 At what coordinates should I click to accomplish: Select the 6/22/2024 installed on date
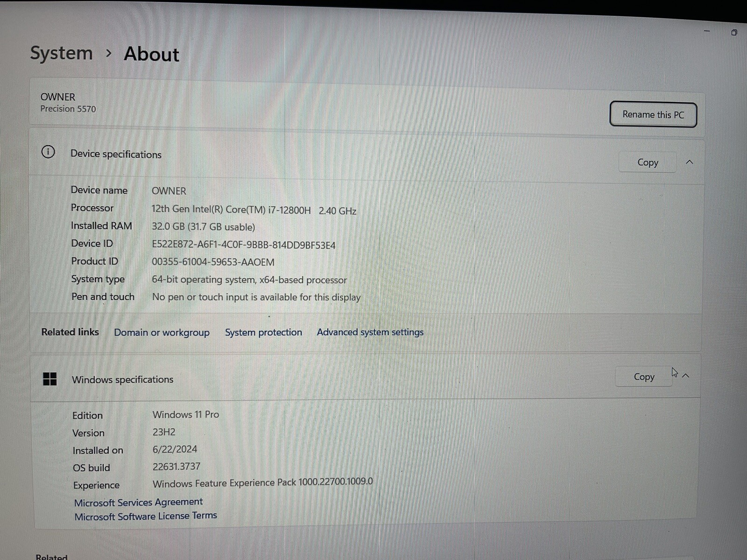(175, 449)
